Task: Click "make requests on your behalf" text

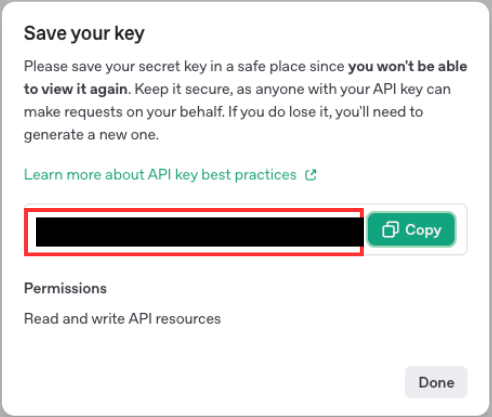Action: (x=123, y=112)
